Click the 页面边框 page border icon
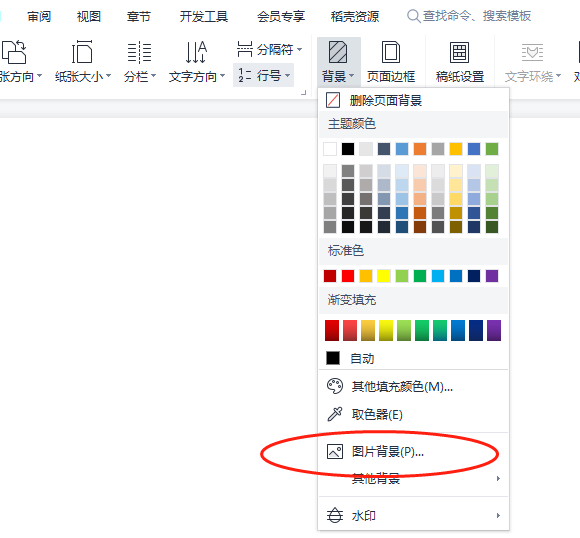 (391, 53)
